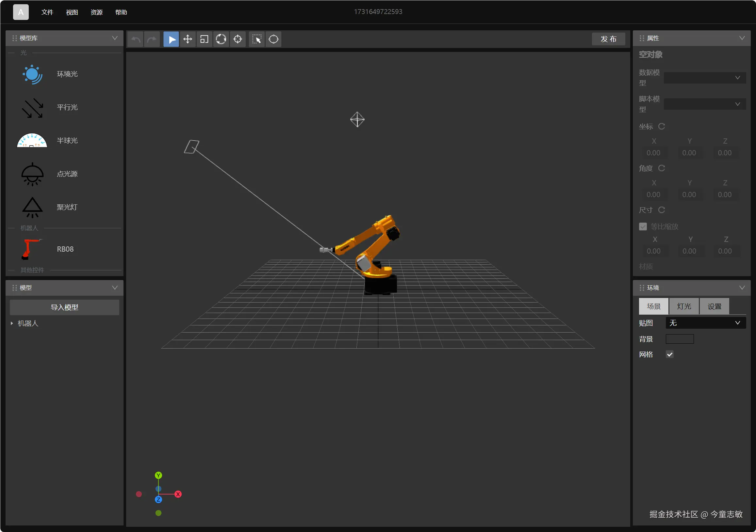Choose the RB08 robot model
The image size is (756, 532).
tap(32, 249)
